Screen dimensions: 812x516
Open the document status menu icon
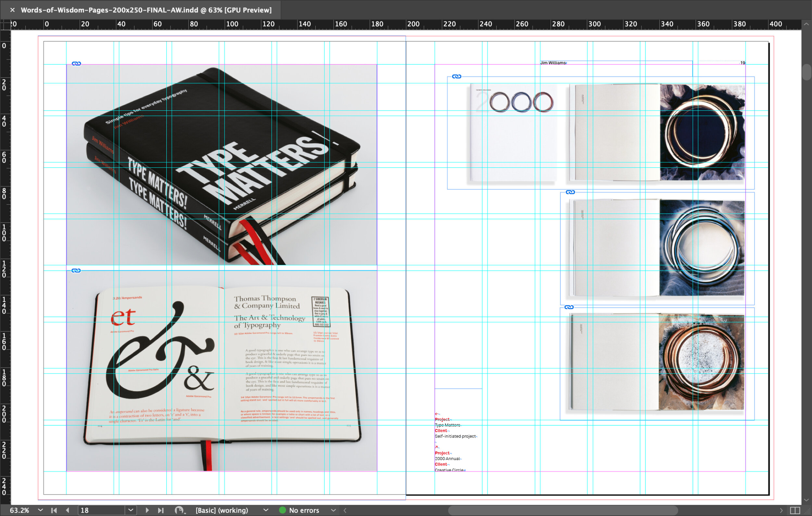(x=180, y=510)
